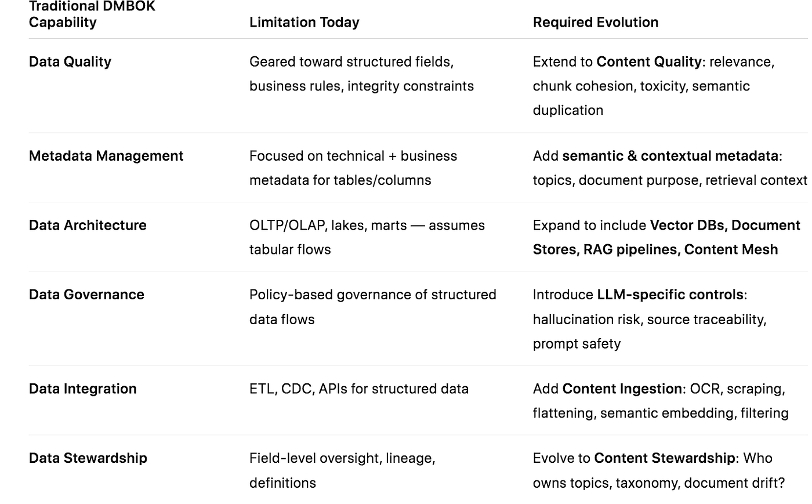The height and width of the screenshot is (504, 812).
Task: Select the Data Architecture row label
Action: tap(88, 225)
